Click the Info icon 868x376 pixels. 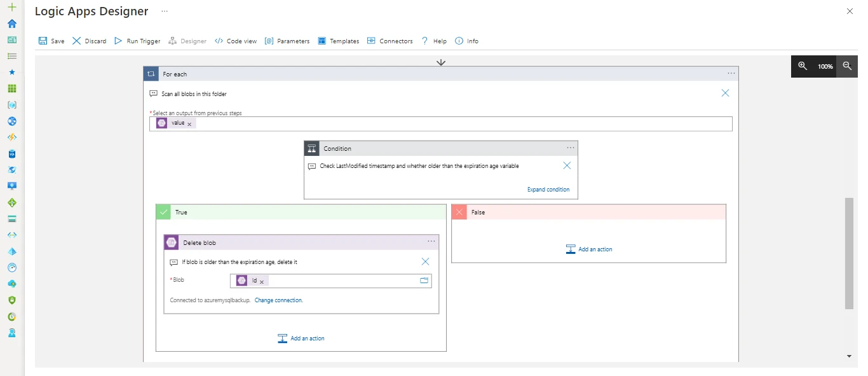tap(466, 40)
